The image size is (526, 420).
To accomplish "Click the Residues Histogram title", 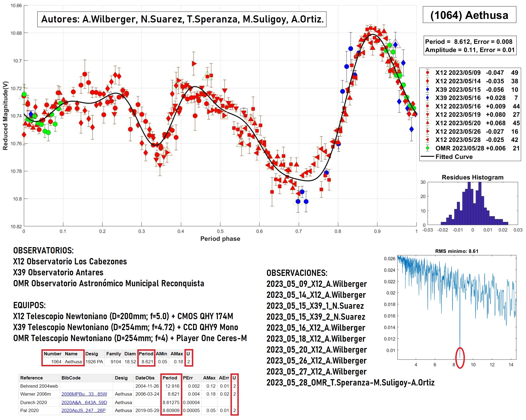I will click(x=473, y=177).
